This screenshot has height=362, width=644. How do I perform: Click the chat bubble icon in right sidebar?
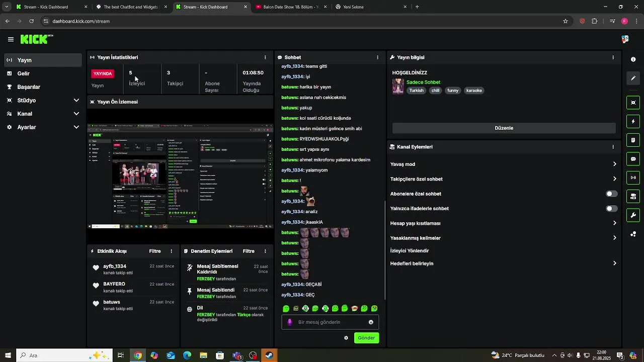633,159
